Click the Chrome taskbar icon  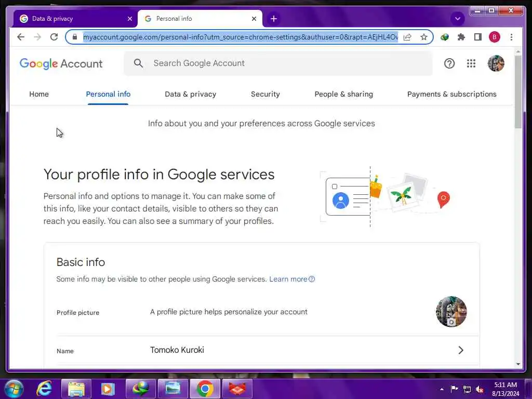205,389
